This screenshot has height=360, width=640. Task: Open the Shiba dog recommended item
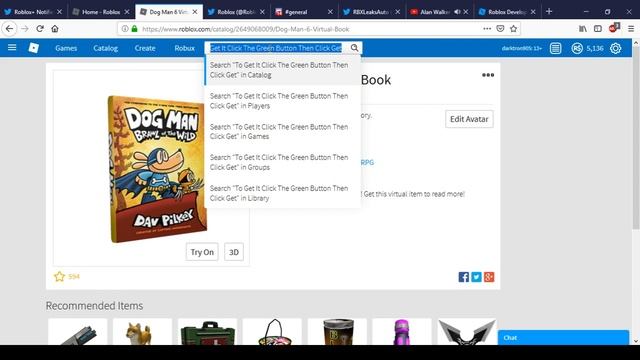(142, 332)
